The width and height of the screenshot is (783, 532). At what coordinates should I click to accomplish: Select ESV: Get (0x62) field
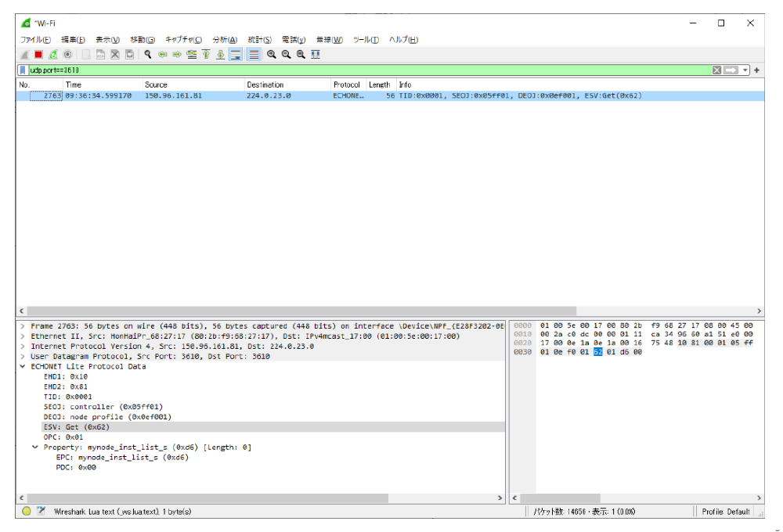(77, 427)
